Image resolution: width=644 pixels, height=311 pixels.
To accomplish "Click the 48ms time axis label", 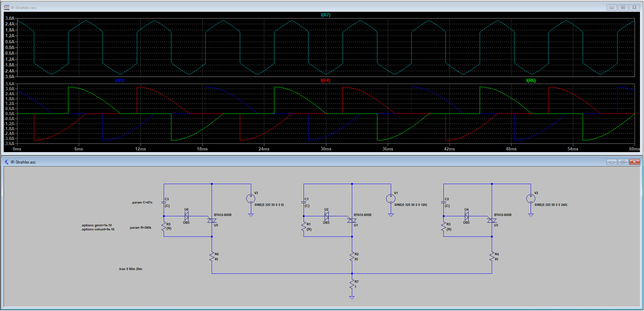I will 511,149.
